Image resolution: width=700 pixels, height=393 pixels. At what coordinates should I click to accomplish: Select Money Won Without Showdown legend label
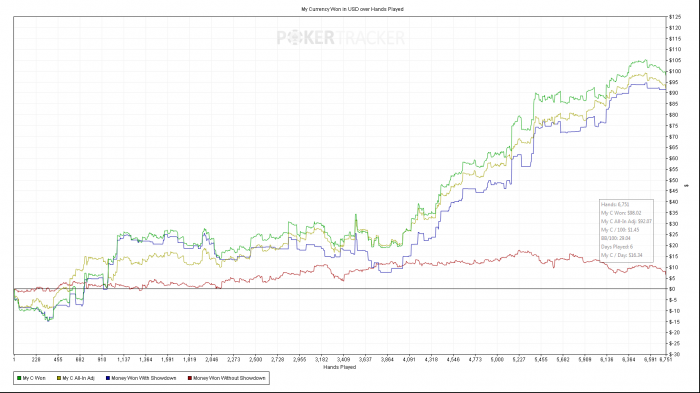click(229, 378)
